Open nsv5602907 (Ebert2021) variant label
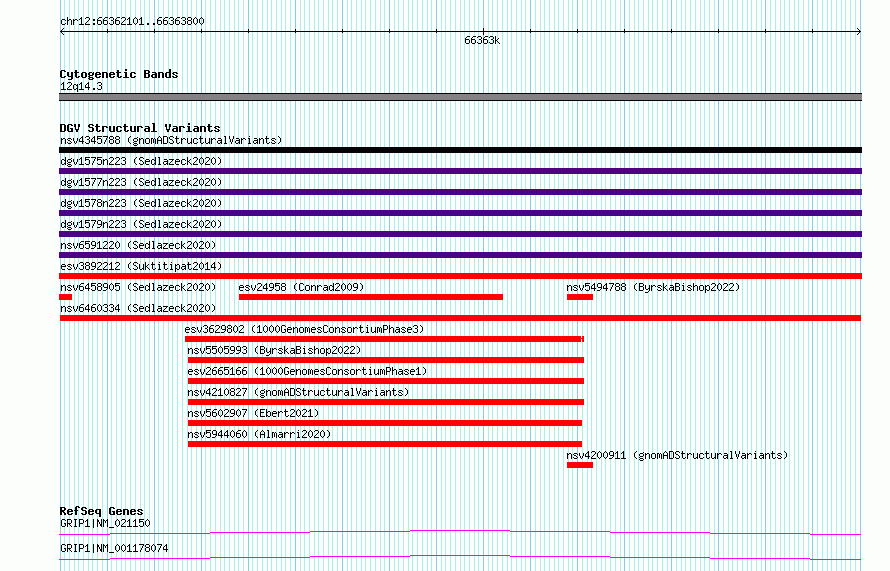 click(x=253, y=413)
